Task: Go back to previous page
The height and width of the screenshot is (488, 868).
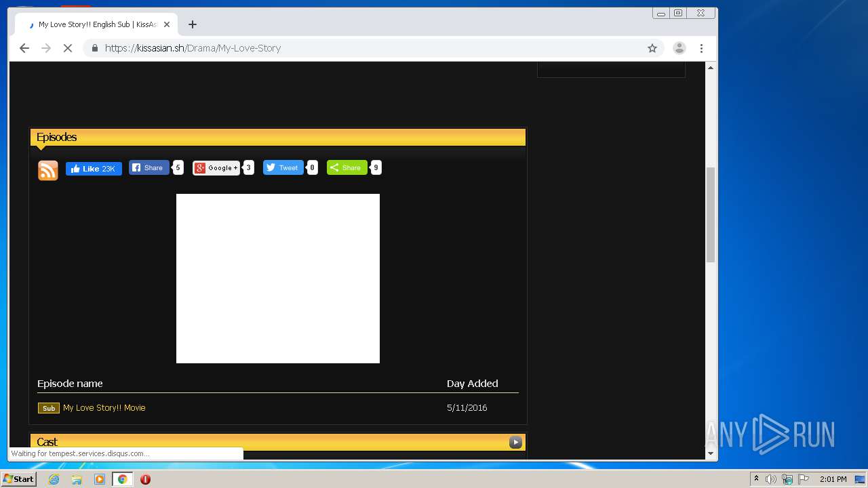Action: (24, 48)
